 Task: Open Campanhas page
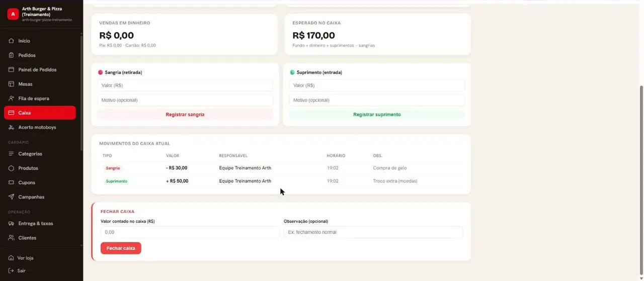(40, 197)
